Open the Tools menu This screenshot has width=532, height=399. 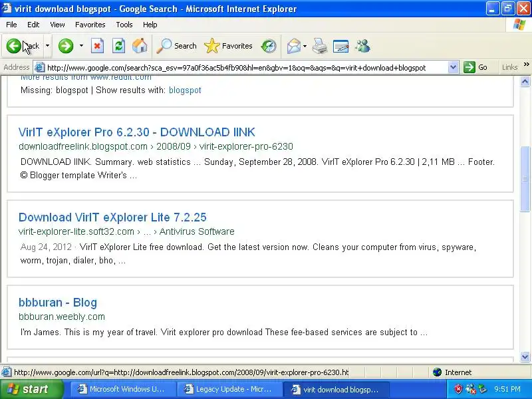[124, 25]
